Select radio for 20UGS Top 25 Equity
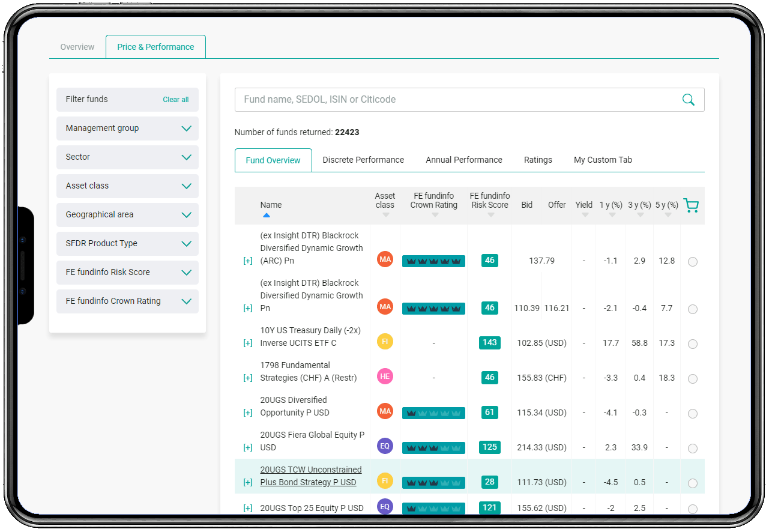Screen dimensions: 769x532 click(x=693, y=509)
